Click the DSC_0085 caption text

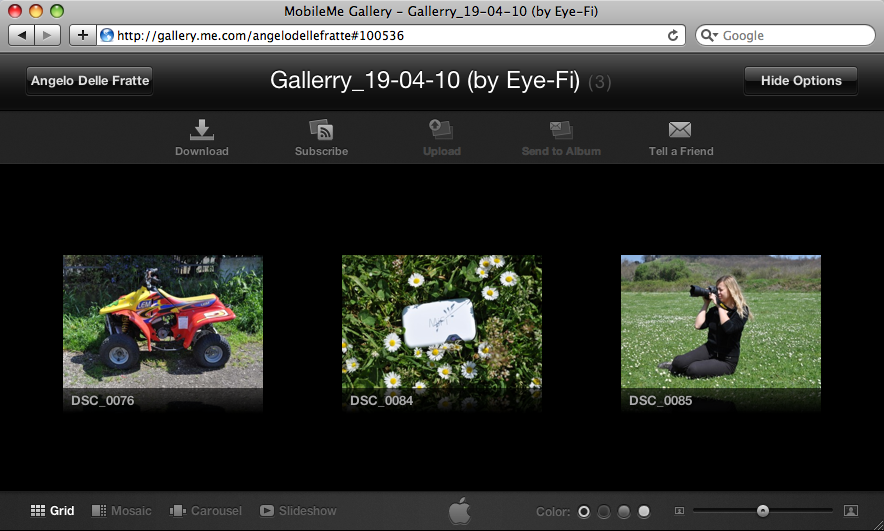[661, 401]
